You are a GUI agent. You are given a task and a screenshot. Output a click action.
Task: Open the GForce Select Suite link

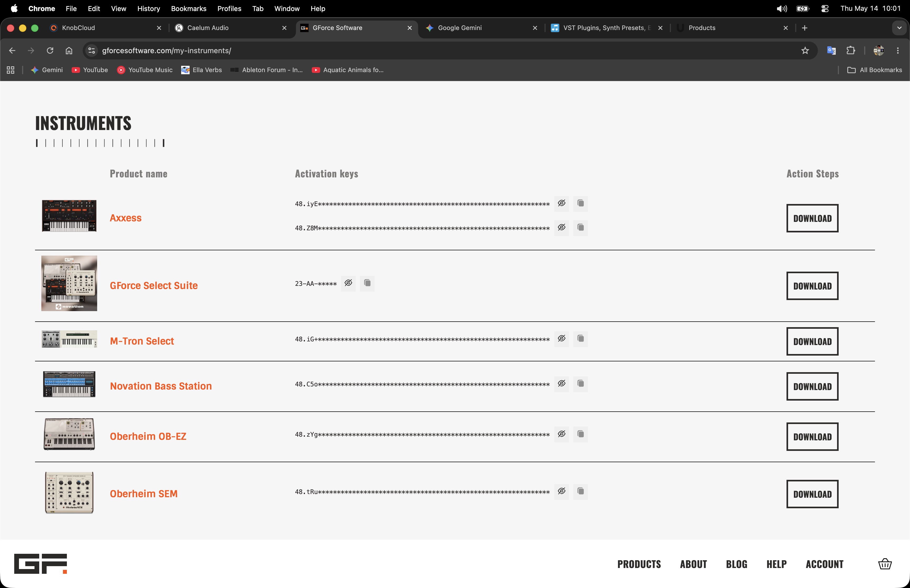[x=154, y=286]
